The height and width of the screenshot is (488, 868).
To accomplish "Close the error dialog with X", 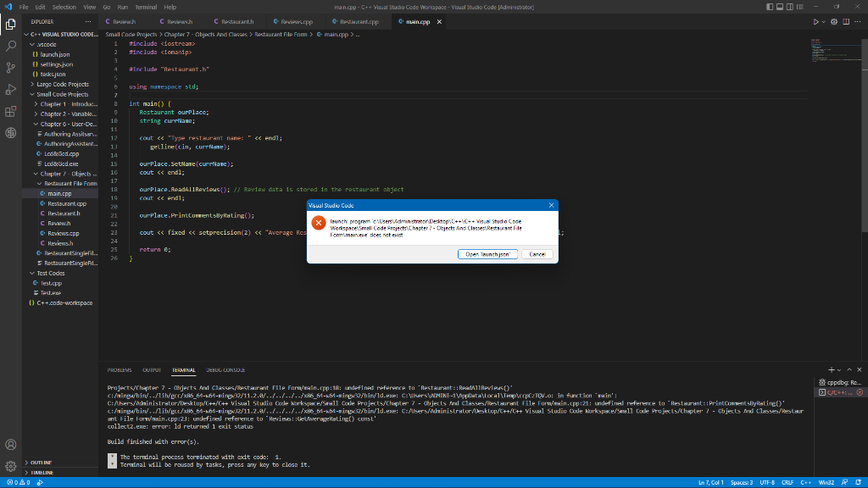I will pyautogui.click(x=551, y=205).
